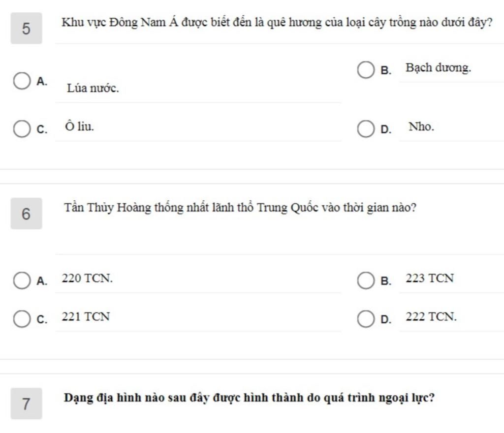Select radio button C beside 221 TCN
504x433 pixels.
coord(21,319)
